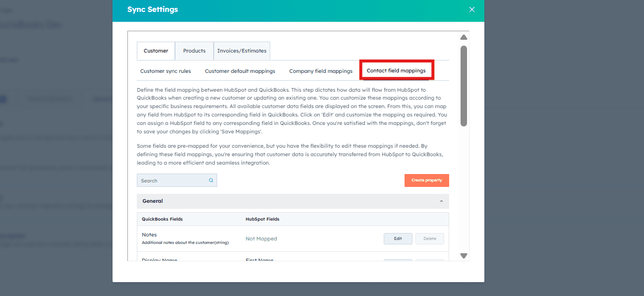
Task: Delete the Notes field mapping
Action: (x=430, y=238)
